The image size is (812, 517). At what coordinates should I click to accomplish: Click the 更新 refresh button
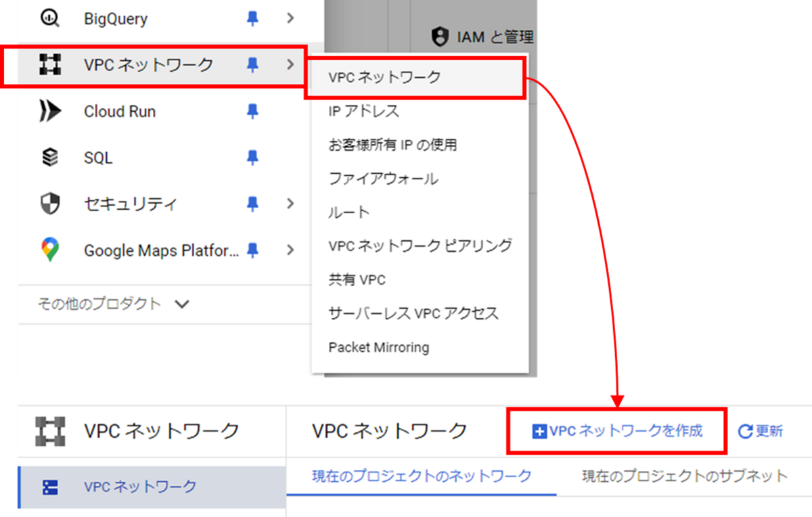click(x=760, y=431)
